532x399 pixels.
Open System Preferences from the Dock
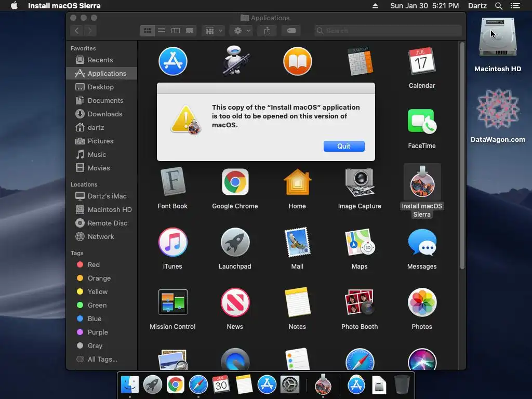pyautogui.click(x=289, y=384)
